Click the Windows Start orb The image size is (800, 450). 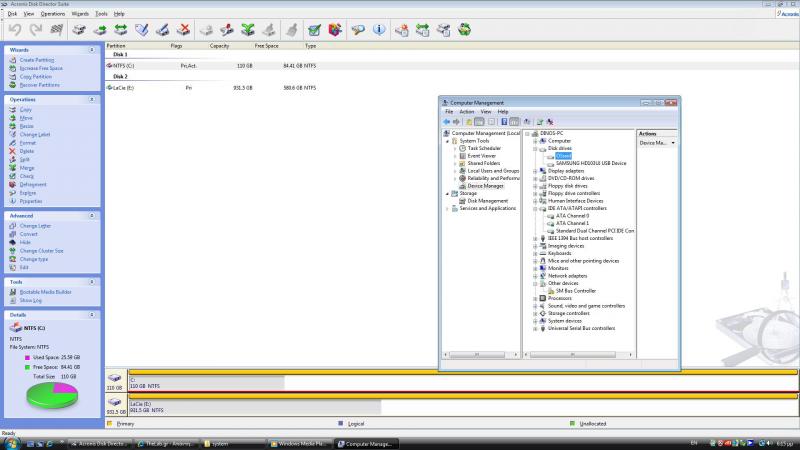[x=10, y=443]
